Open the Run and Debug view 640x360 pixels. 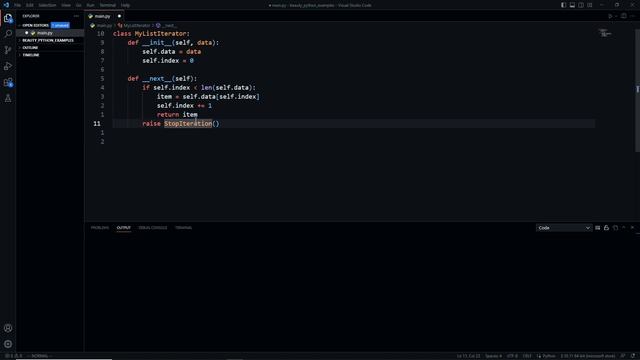[8, 66]
